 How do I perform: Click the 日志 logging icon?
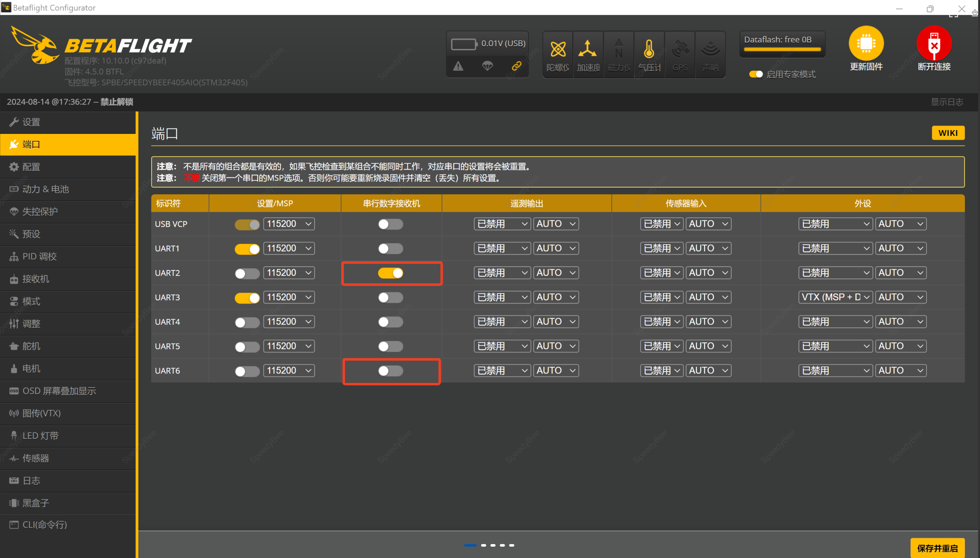[x=14, y=480]
